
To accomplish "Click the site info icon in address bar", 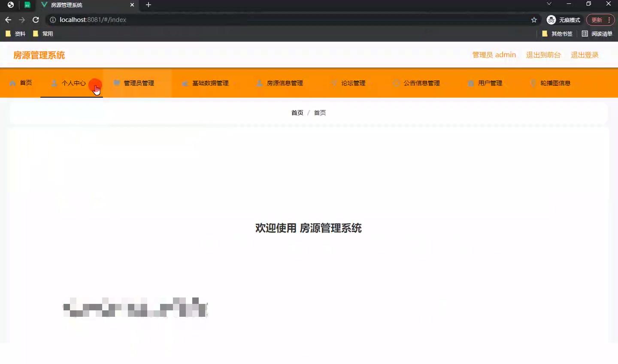I will 52,19.
